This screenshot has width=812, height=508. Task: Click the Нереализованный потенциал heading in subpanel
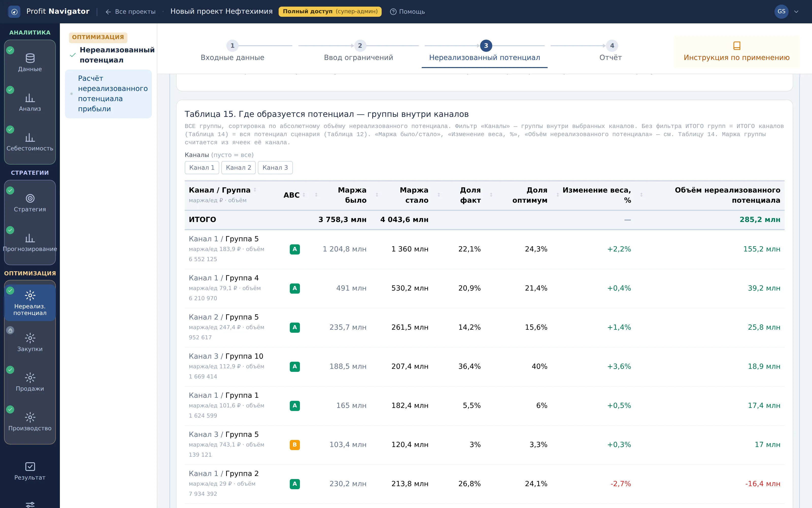click(117, 55)
